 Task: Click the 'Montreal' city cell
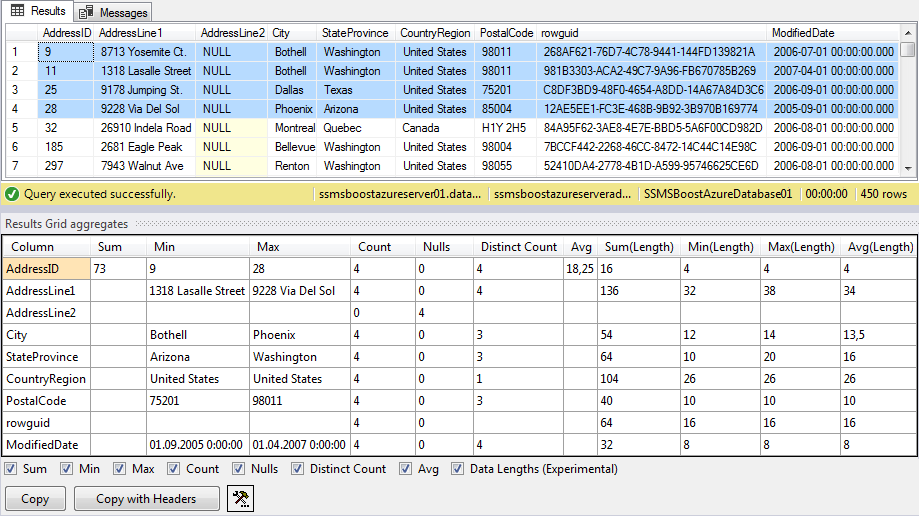(x=293, y=128)
